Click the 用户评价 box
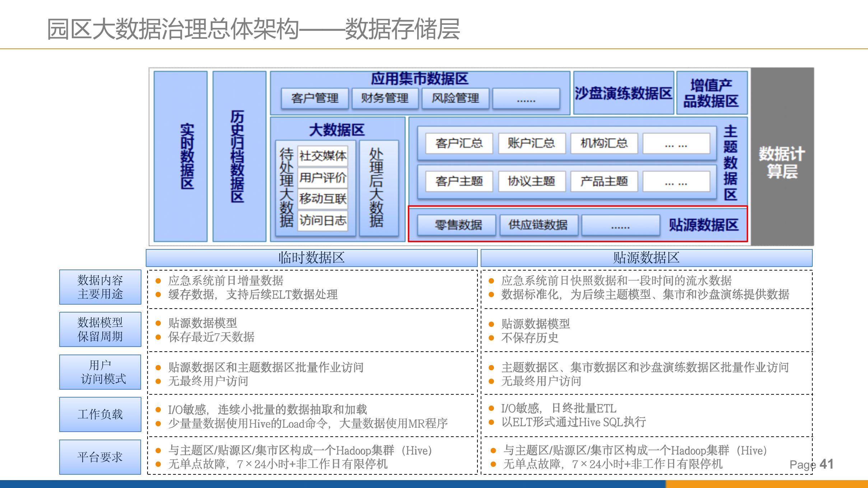868x488 pixels. [x=323, y=177]
